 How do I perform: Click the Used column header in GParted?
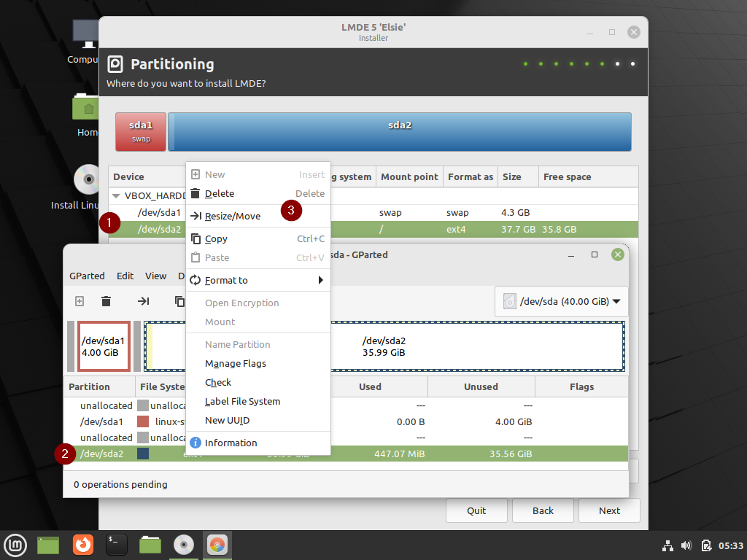click(x=370, y=386)
